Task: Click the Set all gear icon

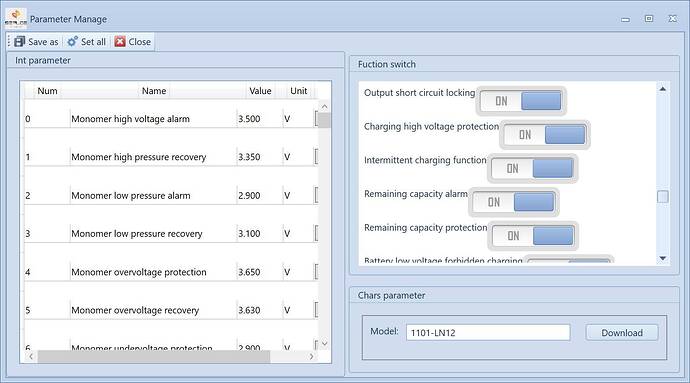Action: pos(72,41)
